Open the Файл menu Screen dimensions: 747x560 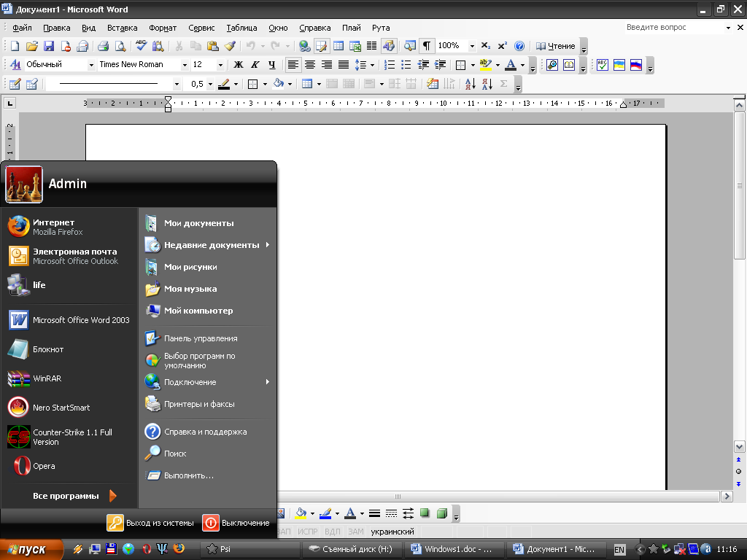(x=22, y=28)
